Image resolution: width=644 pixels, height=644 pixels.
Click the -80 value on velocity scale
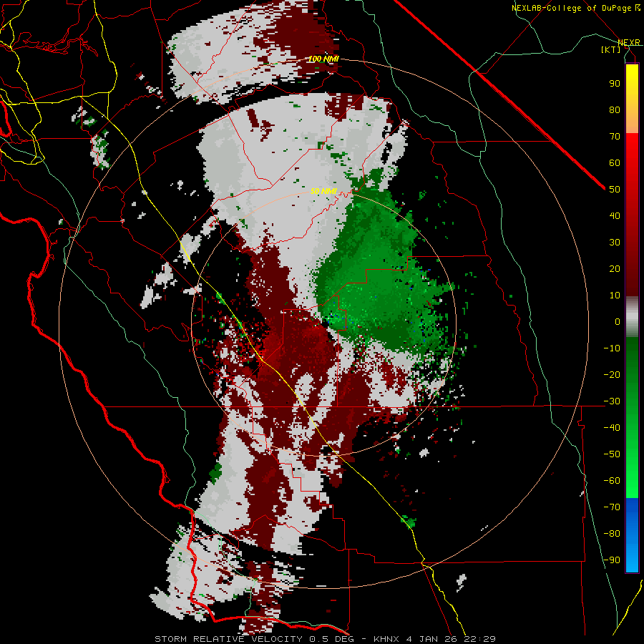pos(612,534)
